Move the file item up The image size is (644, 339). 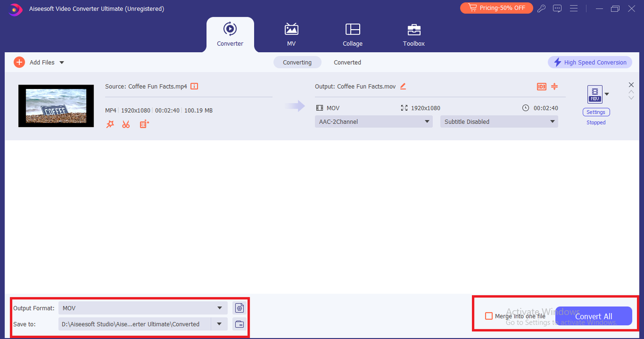coord(631,92)
